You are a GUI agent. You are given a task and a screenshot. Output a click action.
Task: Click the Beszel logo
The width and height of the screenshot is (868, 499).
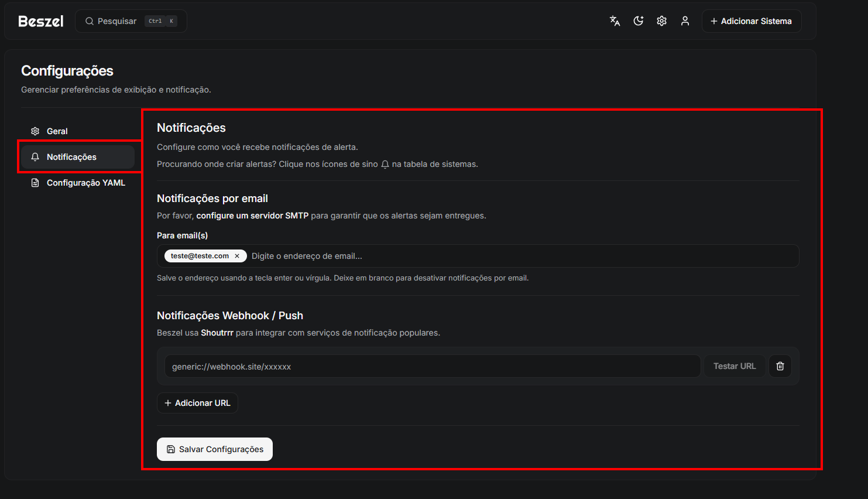tap(41, 21)
